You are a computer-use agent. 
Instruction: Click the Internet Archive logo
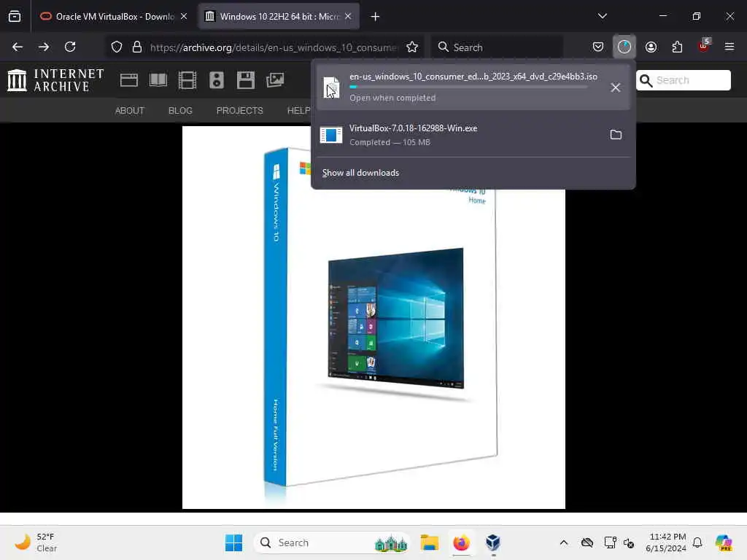(x=55, y=80)
